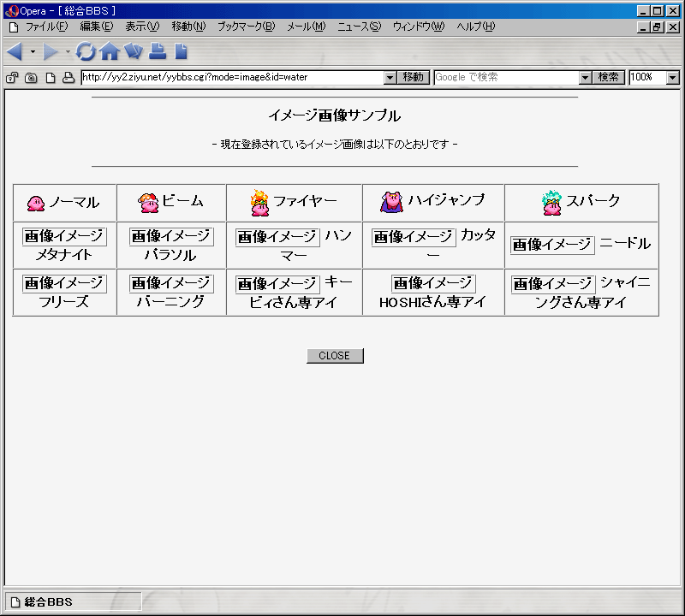Toggle author/user mode page icon
The height and width of the screenshot is (616, 685).
pyautogui.click(x=51, y=78)
